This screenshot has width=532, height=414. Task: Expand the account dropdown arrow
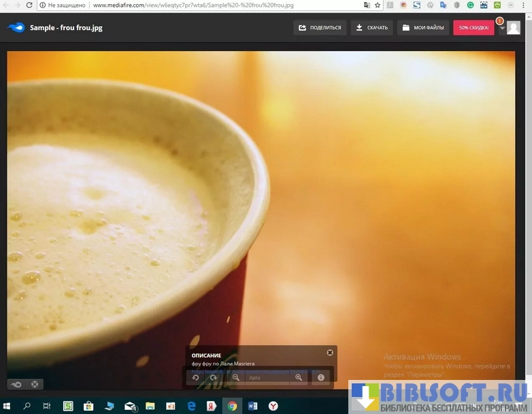502,28
